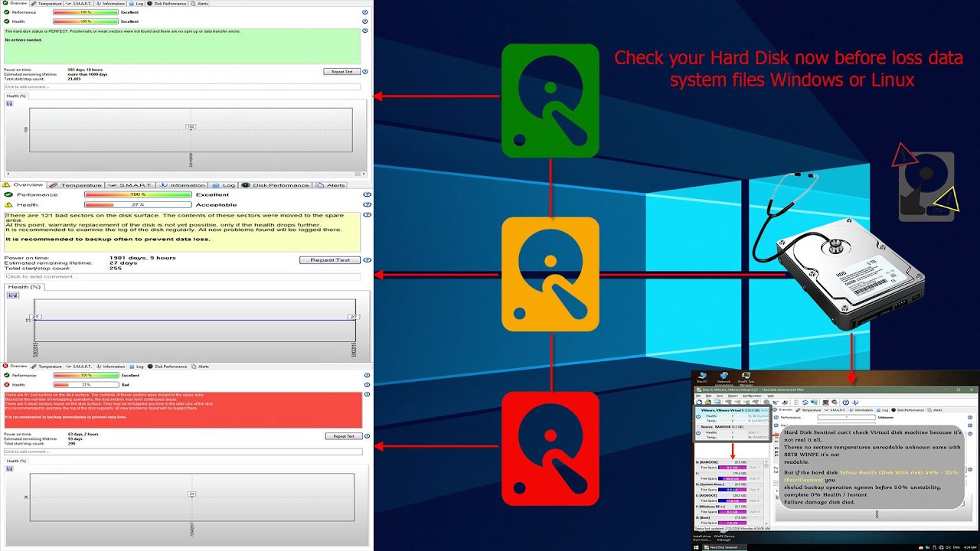
Task: Click help icon beside yellow 121 bad sectors box
Action: (x=367, y=216)
